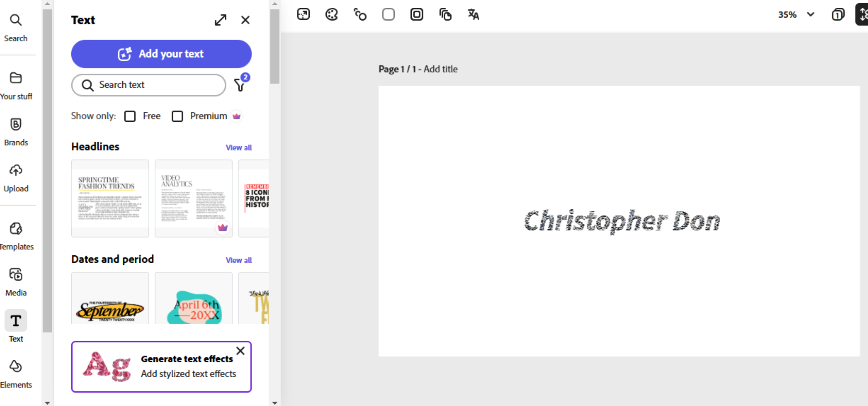868x406 pixels.
Task: Click View all next to Headlines
Action: point(238,147)
